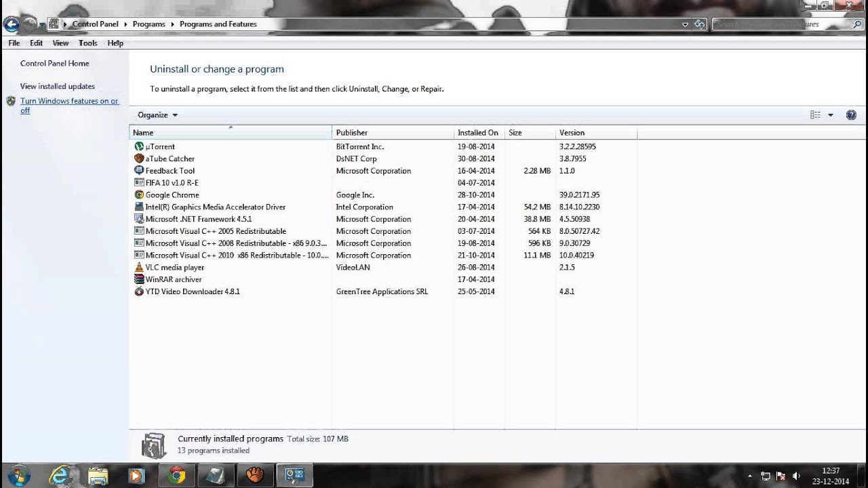Screen dimensions: 868x488
Task: Select the Intel Corporation publisher cell
Action: (365, 207)
